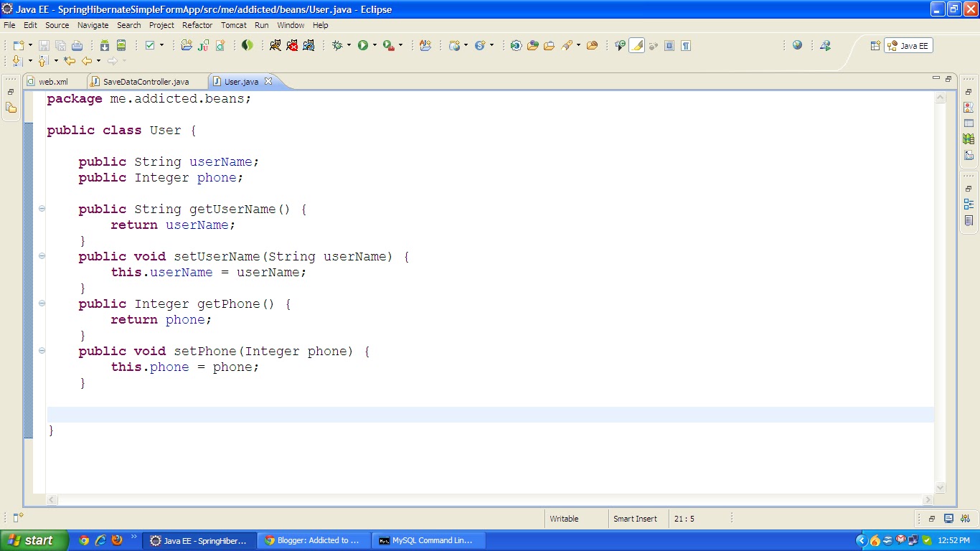This screenshot has height=551, width=980.
Task: Collapse the getUserName method fold marker
Action: tap(42, 209)
